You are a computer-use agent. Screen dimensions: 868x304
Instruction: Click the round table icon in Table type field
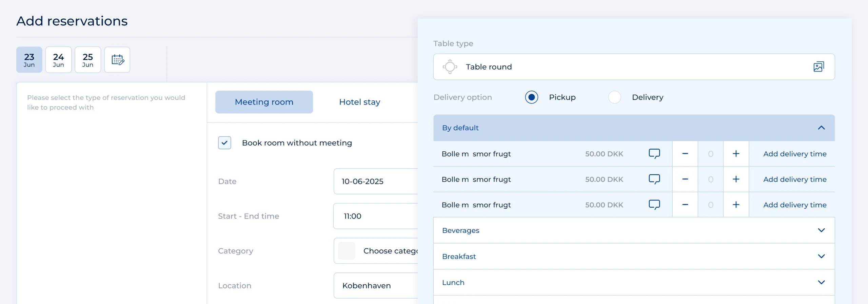pyautogui.click(x=450, y=67)
